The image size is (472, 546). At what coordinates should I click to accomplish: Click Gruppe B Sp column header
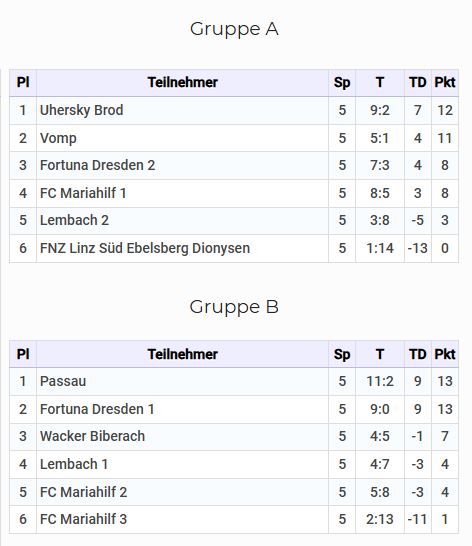coord(342,354)
